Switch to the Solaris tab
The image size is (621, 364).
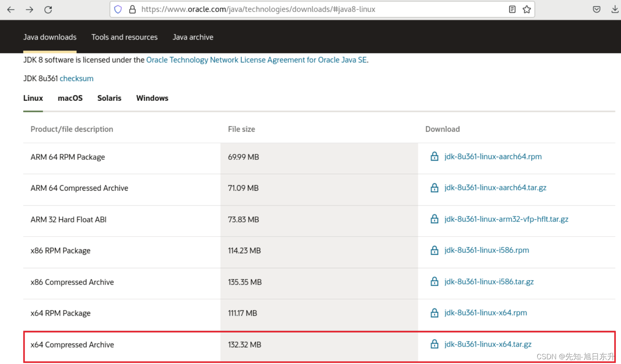point(109,98)
